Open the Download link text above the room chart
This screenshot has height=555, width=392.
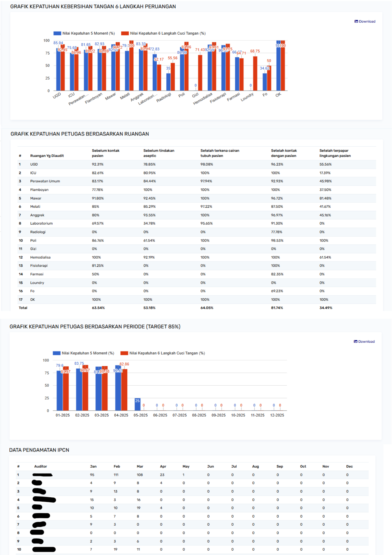pyautogui.click(x=367, y=22)
